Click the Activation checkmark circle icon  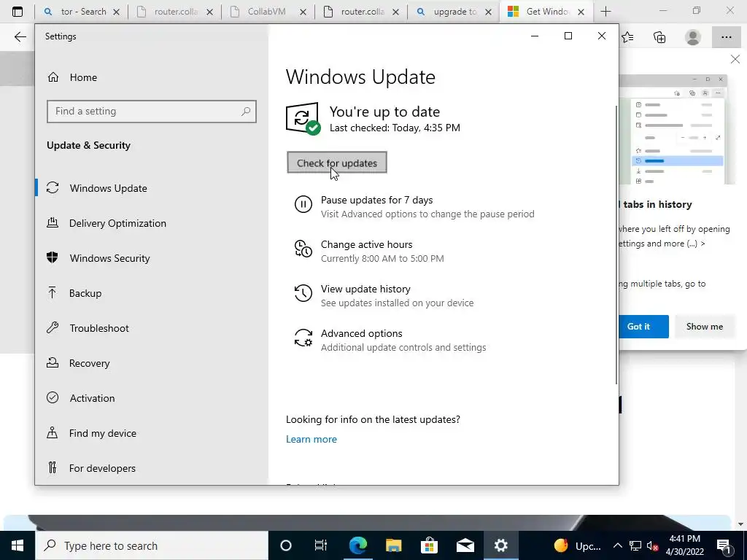pos(53,397)
